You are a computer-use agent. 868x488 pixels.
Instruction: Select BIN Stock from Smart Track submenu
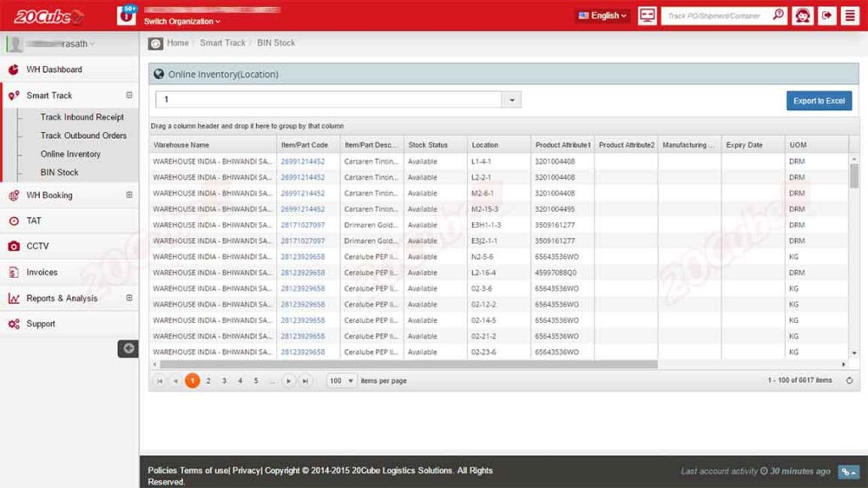(59, 172)
